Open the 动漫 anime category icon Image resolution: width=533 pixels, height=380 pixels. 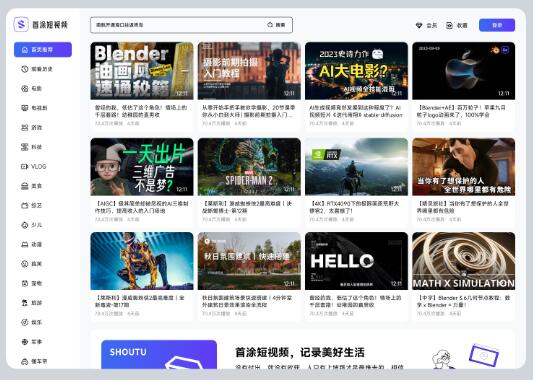tap(24, 244)
